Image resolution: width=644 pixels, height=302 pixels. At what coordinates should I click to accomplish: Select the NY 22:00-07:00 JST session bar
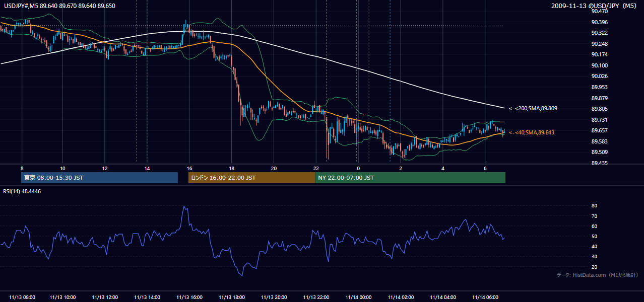point(410,178)
